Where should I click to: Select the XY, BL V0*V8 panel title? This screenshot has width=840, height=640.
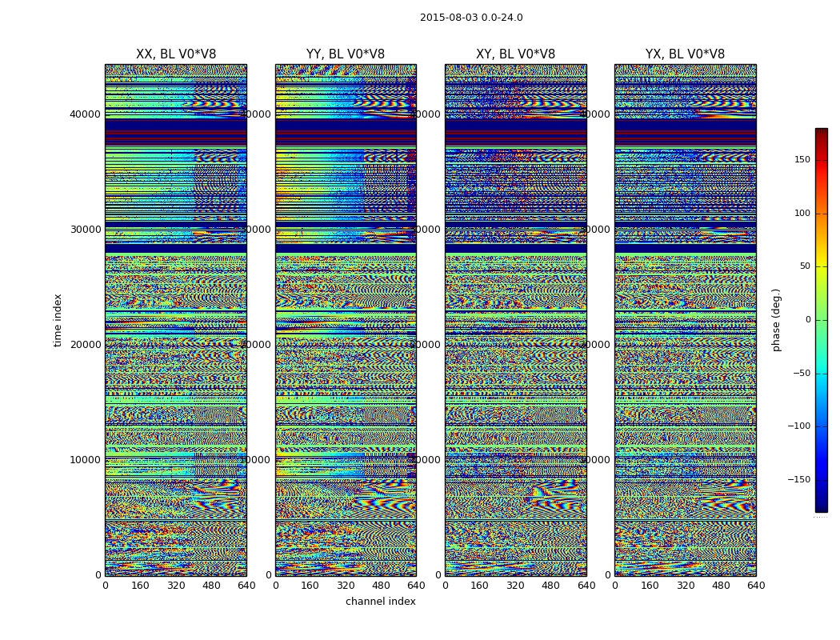pos(515,54)
